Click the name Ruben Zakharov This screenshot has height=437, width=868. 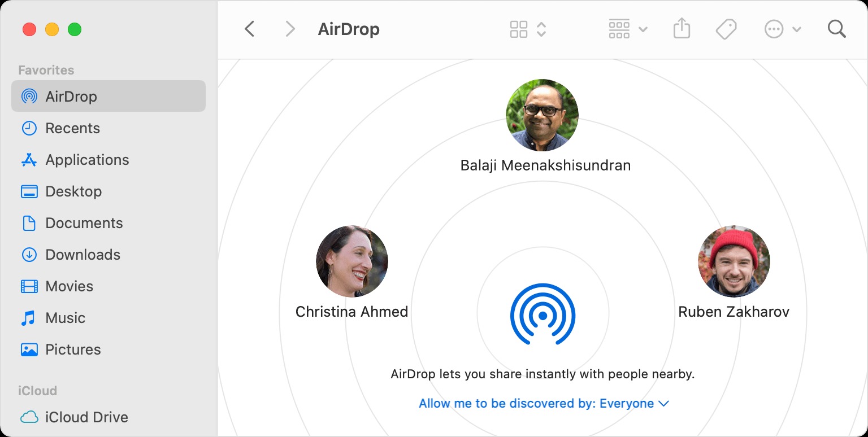click(734, 312)
